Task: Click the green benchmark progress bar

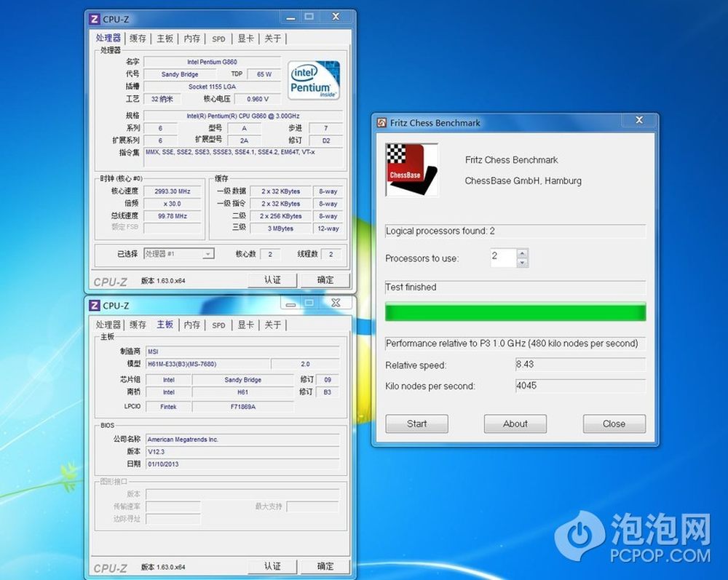Action: click(515, 312)
